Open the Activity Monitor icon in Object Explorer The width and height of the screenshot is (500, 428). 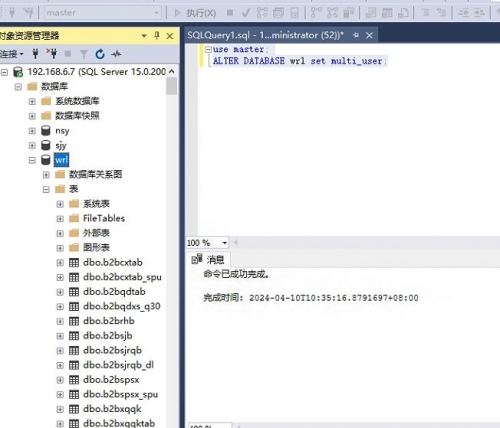coord(116,54)
